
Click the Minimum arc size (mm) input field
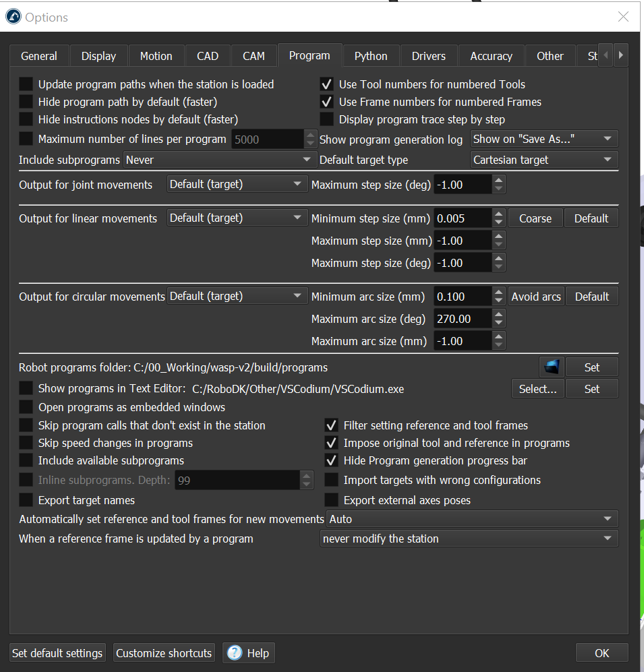pos(463,297)
